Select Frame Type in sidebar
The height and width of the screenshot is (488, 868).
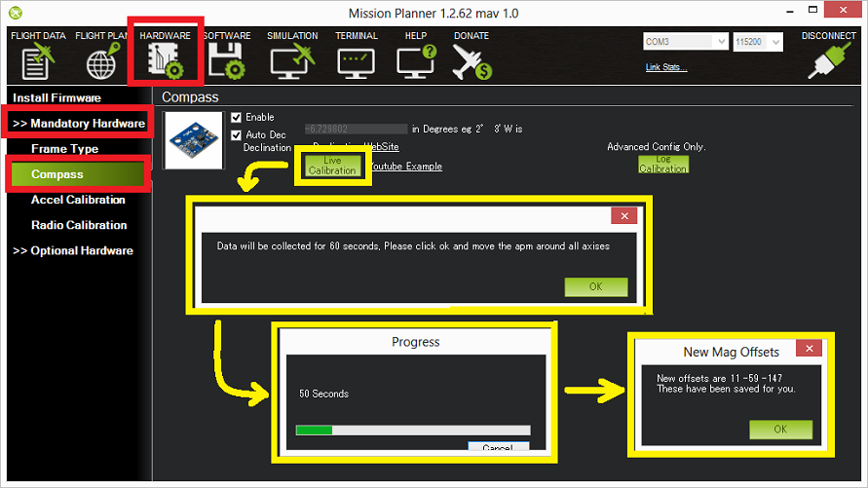(64, 149)
